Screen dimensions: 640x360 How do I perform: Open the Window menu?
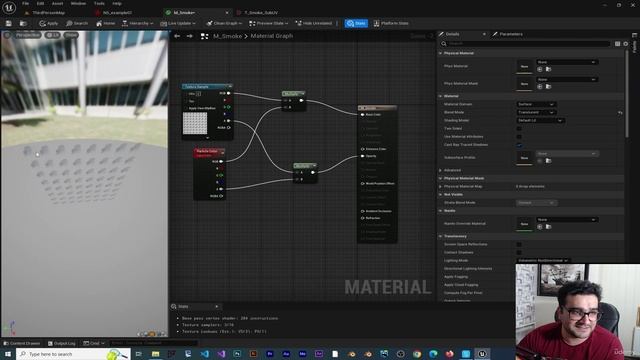[78, 3]
